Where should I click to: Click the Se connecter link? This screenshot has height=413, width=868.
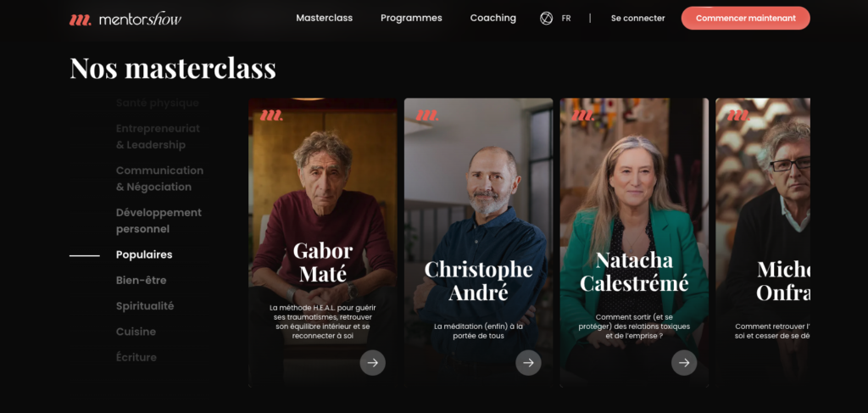pos(637,19)
